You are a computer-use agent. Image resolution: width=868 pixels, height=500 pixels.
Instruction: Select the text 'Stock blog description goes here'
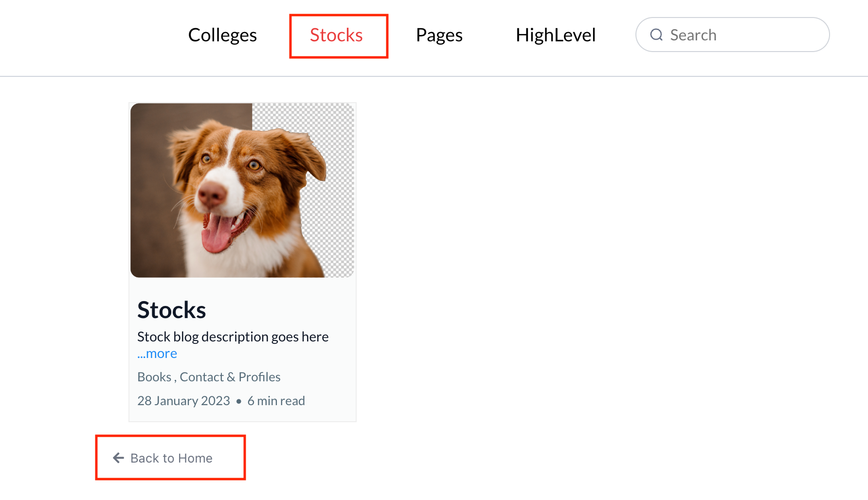tap(233, 337)
